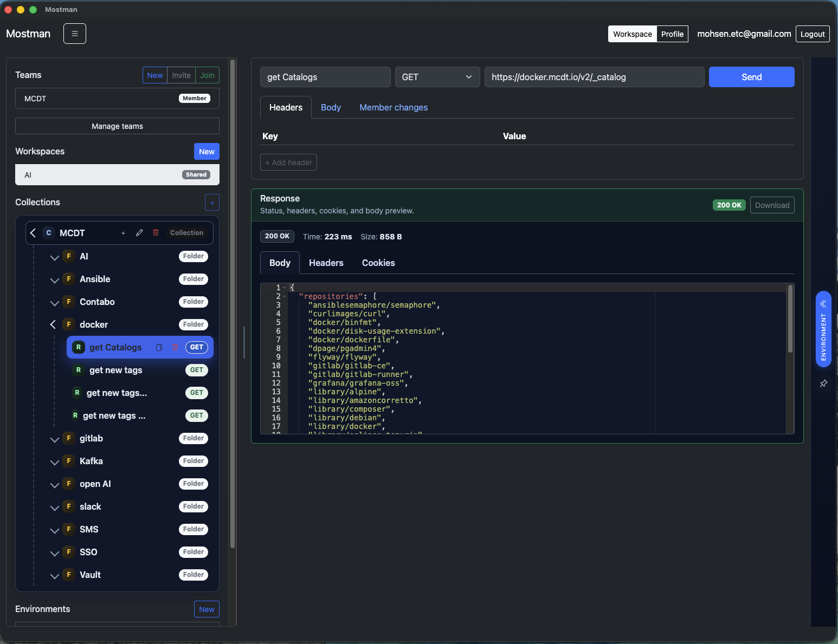Click the request URL input field
The height and width of the screenshot is (644, 838).
point(594,77)
